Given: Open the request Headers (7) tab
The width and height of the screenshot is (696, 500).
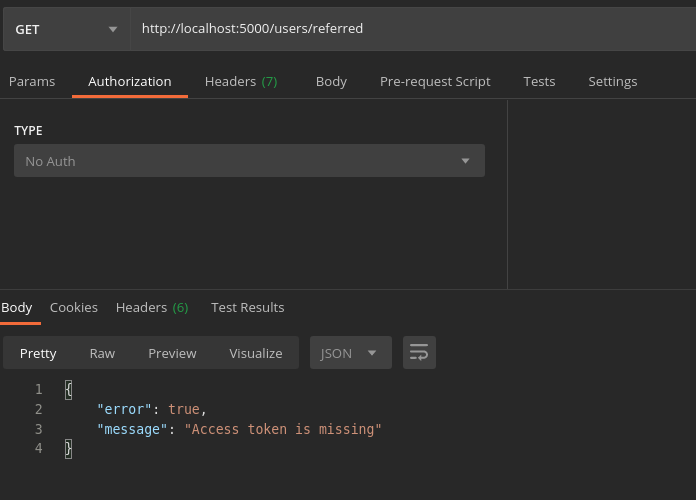Looking at the screenshot, I should pyautogui.click(x=241, y=81).
